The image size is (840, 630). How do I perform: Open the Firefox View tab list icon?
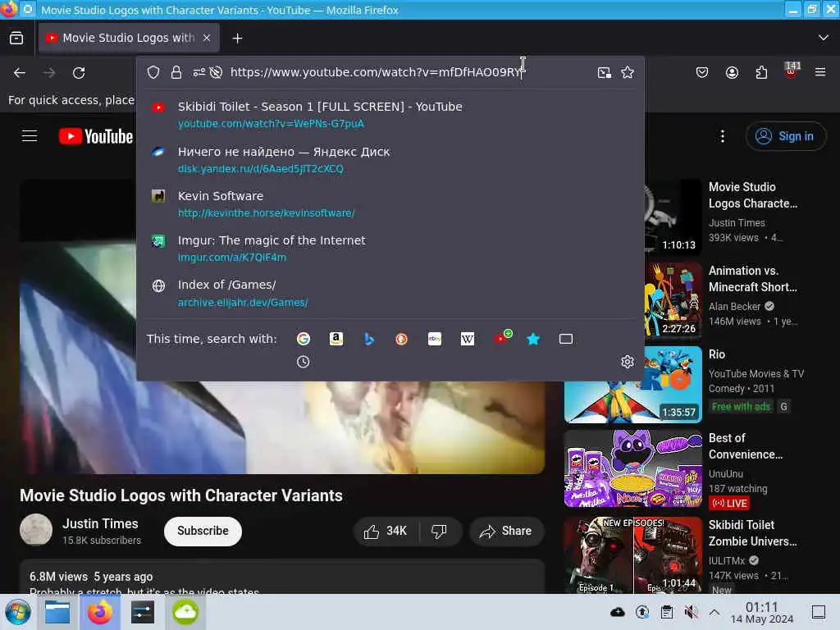[16, 38]
